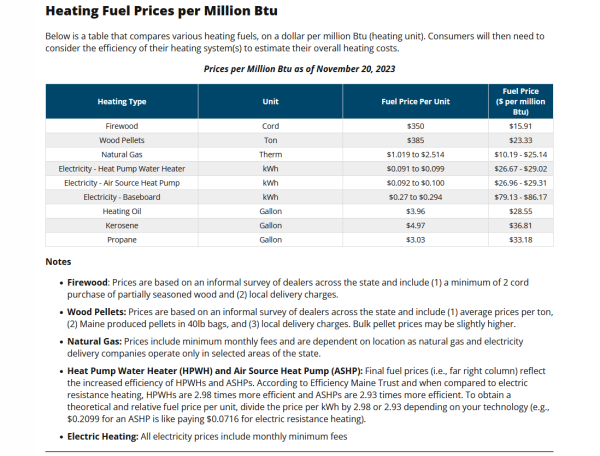
Task: Click the Propane row label
Action: [122, 240]
